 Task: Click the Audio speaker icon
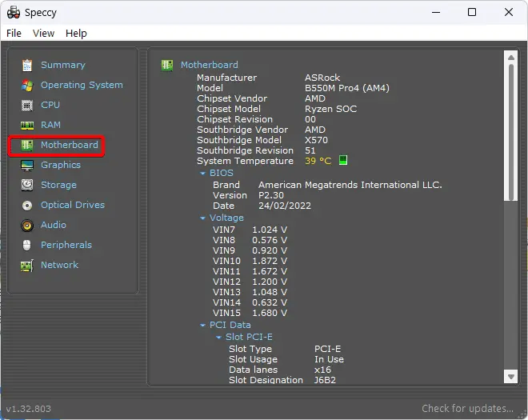(27, 225)
